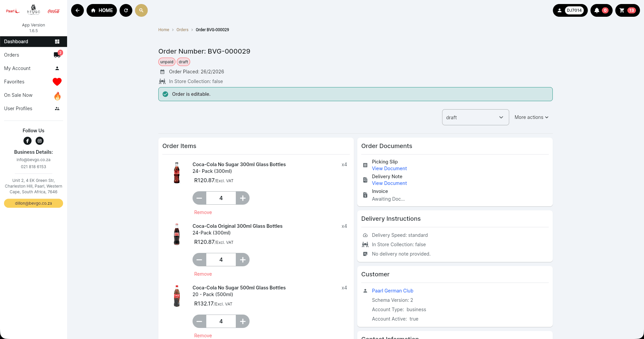Click the HOME button
Viewport: 644px width, 339px height.
point(102,10)
